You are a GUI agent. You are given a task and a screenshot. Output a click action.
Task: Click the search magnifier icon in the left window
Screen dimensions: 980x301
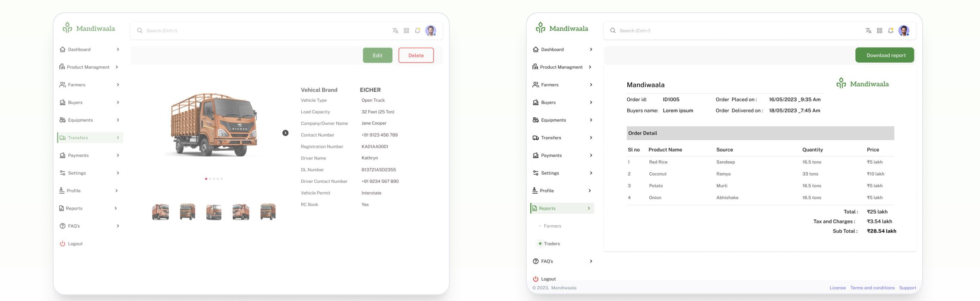tap(139, 31)
